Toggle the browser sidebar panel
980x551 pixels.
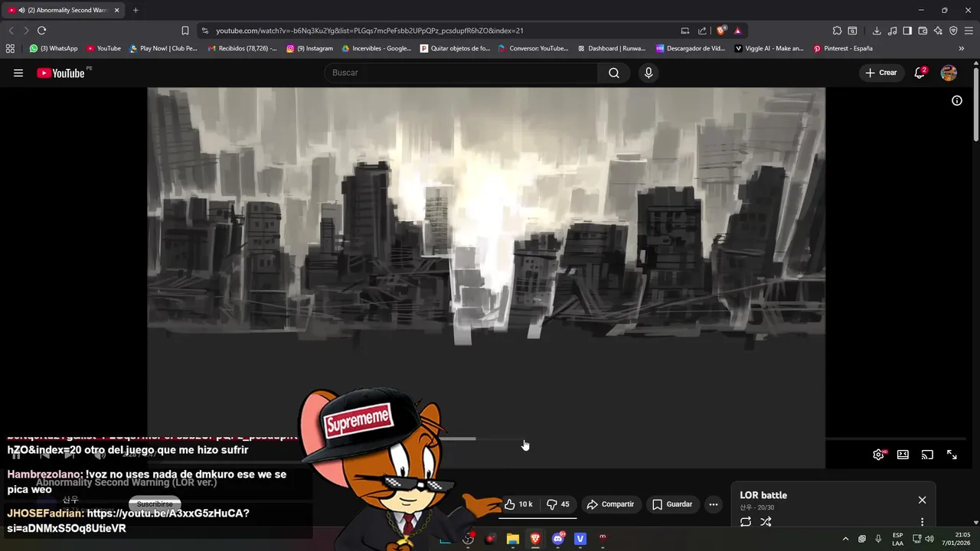907,31
